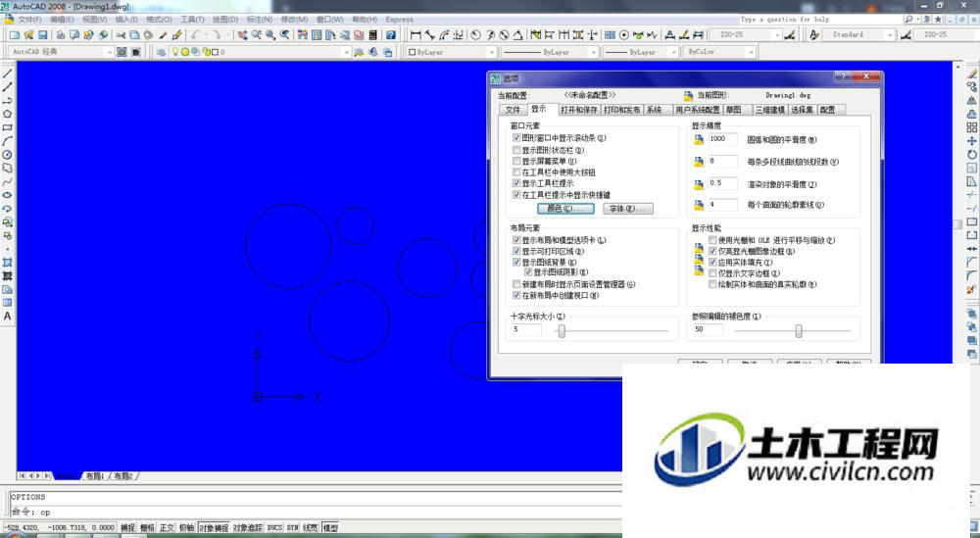This screenshot has height=538, width=980.
Task: Switch to the 选择集 tab in Options
Action: click(802, 110)
